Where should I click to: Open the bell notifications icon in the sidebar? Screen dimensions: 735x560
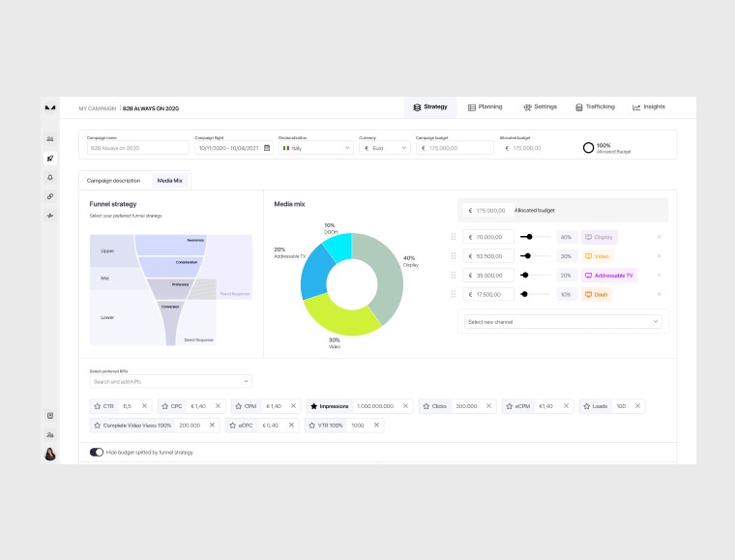coord(50,177)
